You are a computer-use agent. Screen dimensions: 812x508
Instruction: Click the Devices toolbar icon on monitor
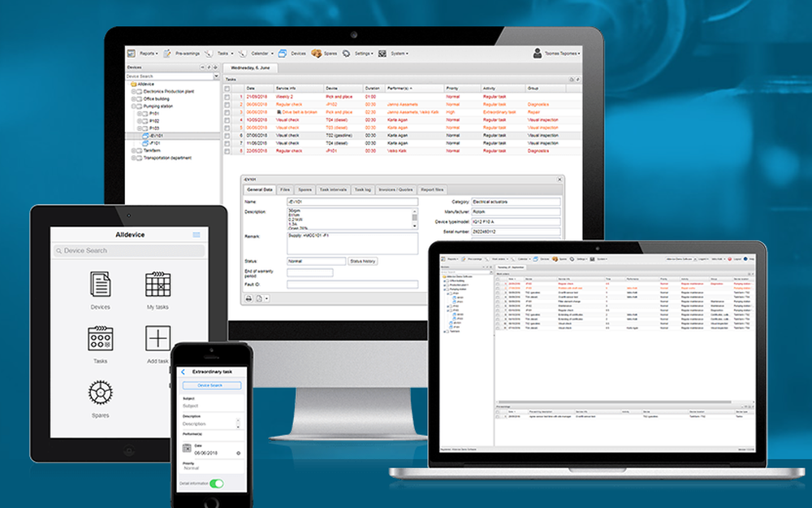tap(283, 54)
